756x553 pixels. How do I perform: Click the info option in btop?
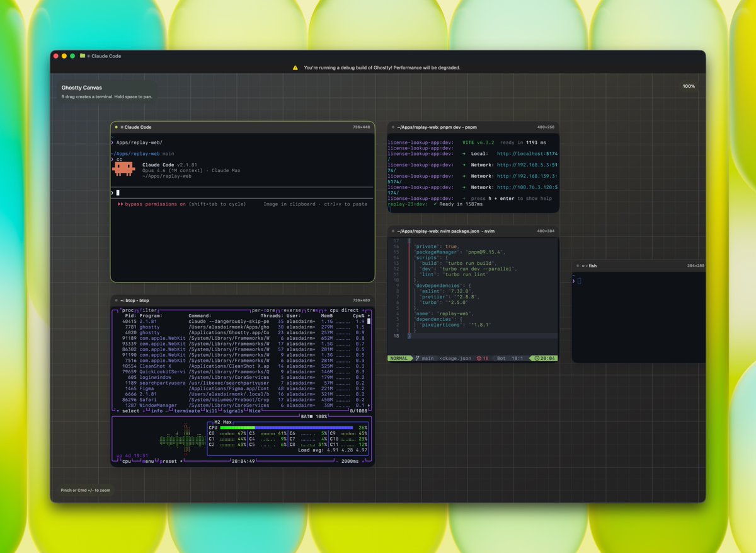[x=157, y=411]
